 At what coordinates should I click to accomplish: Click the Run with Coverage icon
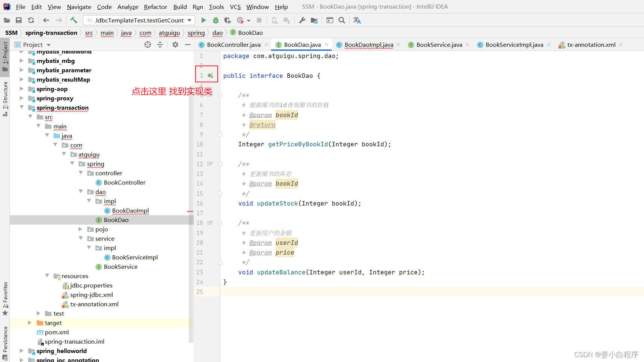[228, 20]
